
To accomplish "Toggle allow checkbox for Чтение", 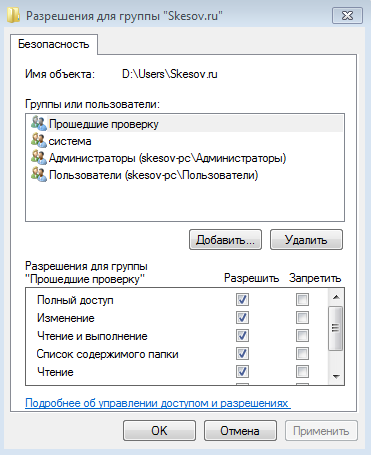I will click(x=242, y=371).
